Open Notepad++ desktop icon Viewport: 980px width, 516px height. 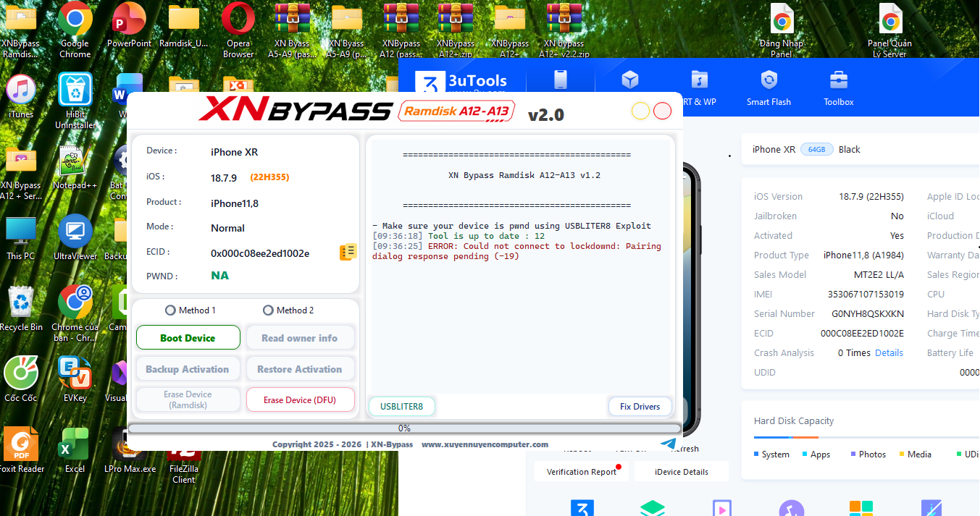point(75,167)
